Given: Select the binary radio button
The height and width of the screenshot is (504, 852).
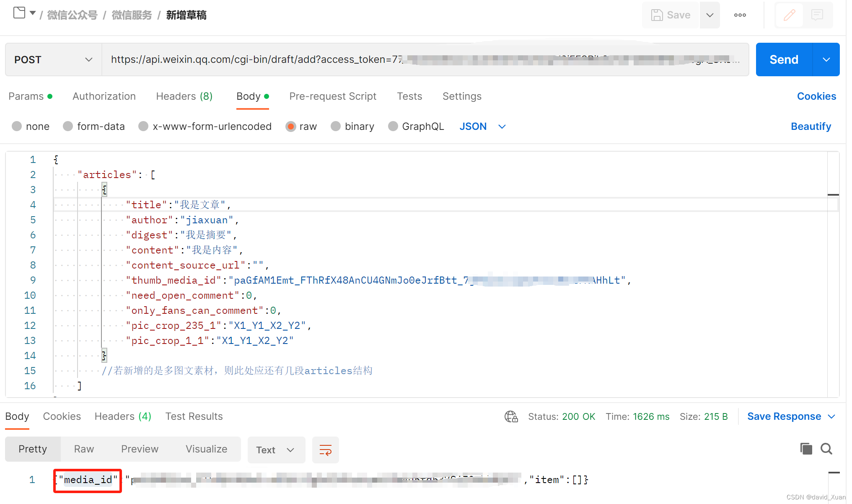Looking at the screenshot, I should (336, 126).
